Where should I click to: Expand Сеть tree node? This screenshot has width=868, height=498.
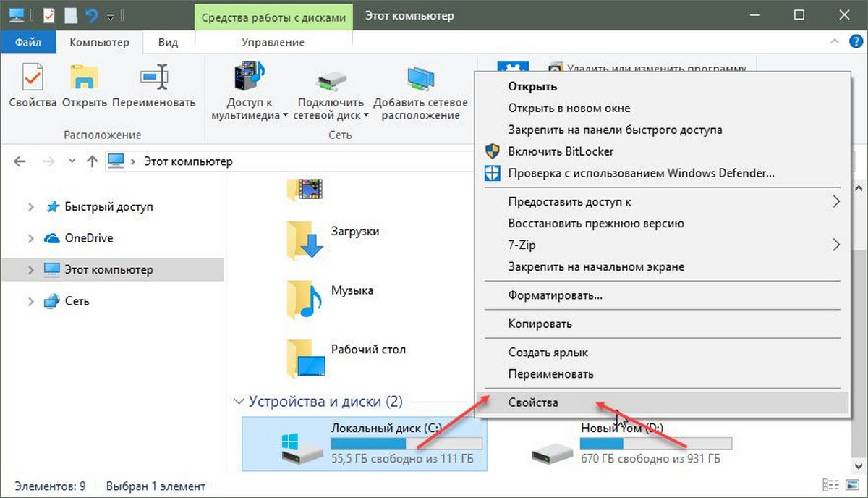point(30,301)
